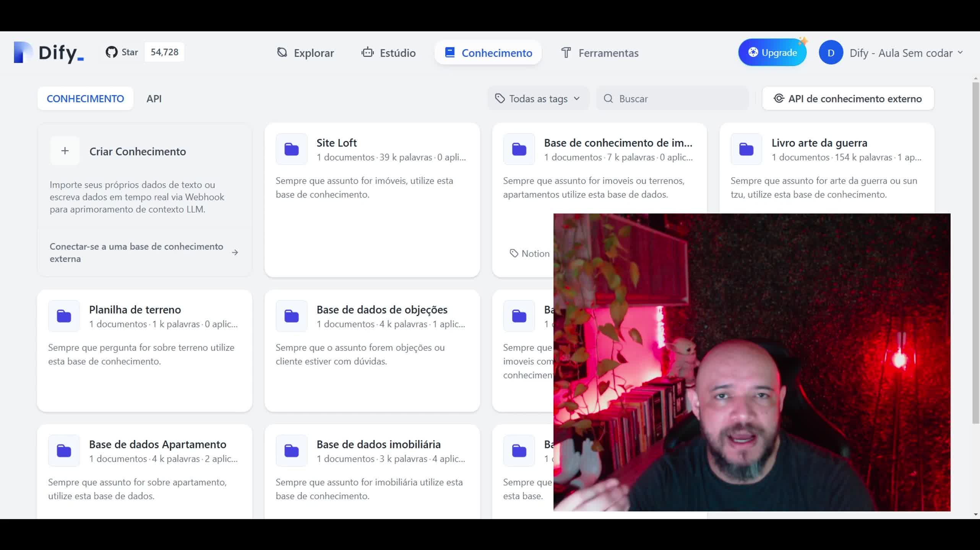Click the plus icon on Criar Conhecimento

(65, 151)
